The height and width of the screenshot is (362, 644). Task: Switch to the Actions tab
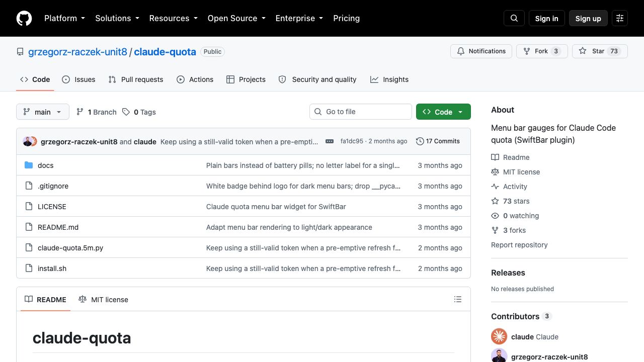coord(195,79)
